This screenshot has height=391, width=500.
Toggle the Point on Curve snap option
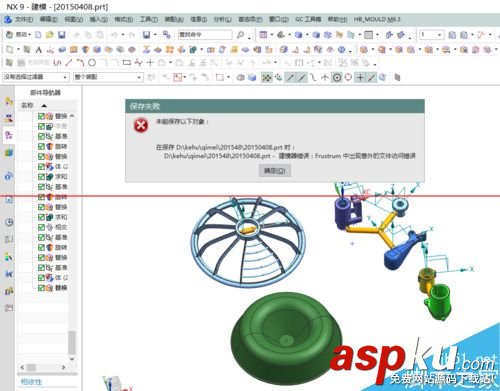pos(371,77)
